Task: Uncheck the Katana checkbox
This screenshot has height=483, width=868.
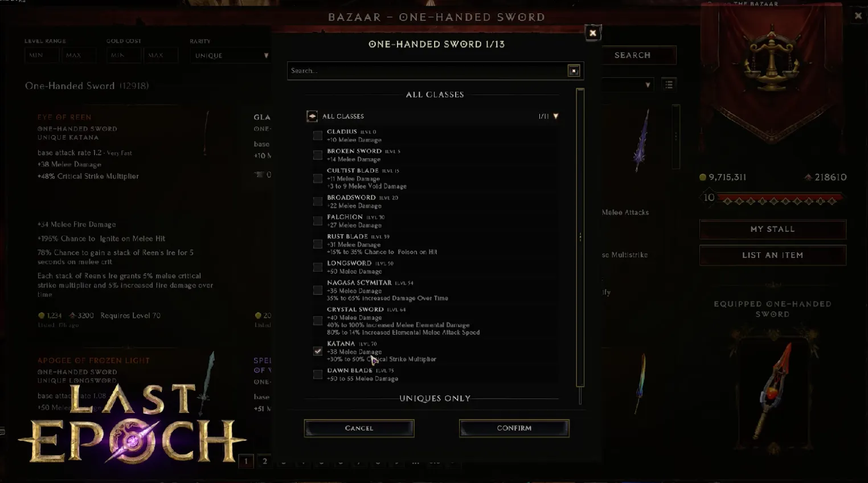Action: [x=318, y=351]
